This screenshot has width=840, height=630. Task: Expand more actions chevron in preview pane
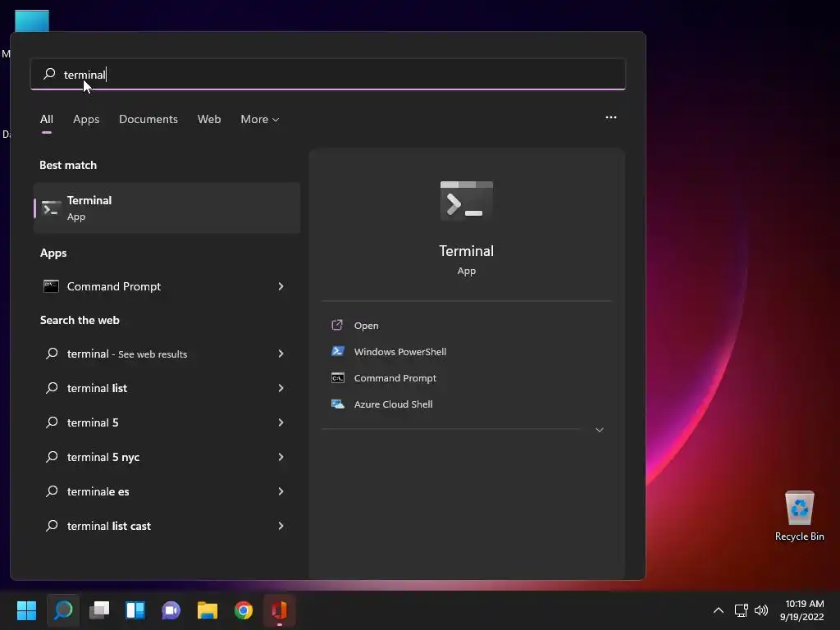point(600,430)
